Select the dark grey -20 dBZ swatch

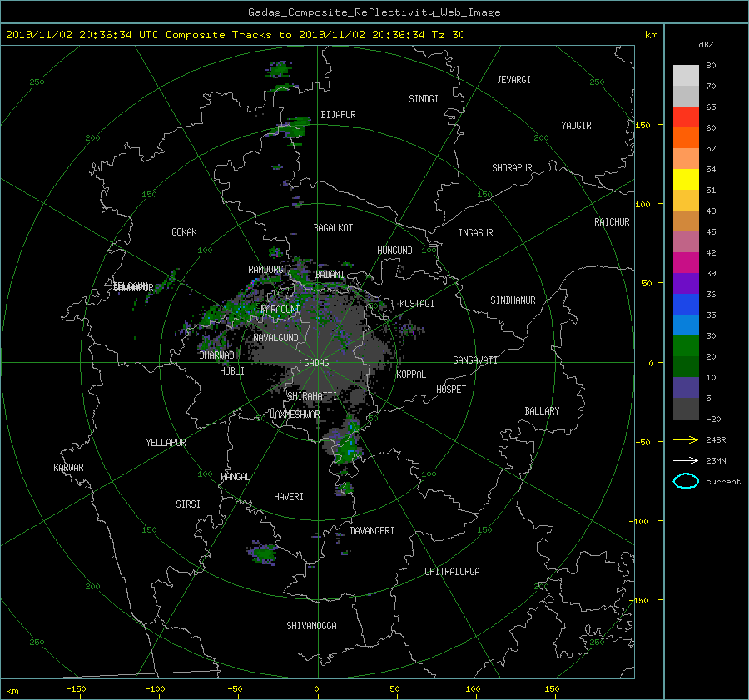click(686, 409)
